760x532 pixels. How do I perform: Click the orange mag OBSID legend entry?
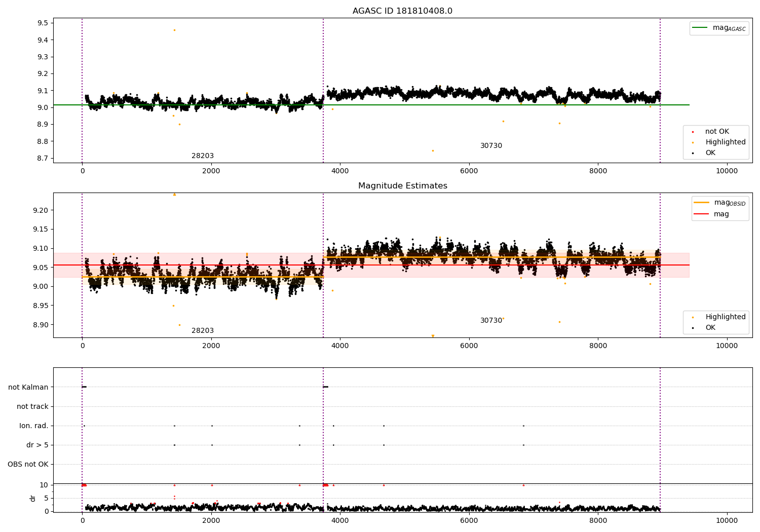pos(719,203)
